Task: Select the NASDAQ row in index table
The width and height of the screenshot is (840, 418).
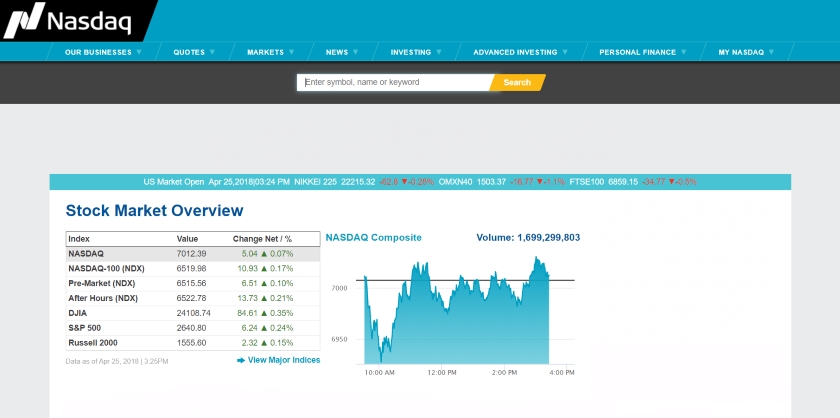Action: click(x=193, y=254)
